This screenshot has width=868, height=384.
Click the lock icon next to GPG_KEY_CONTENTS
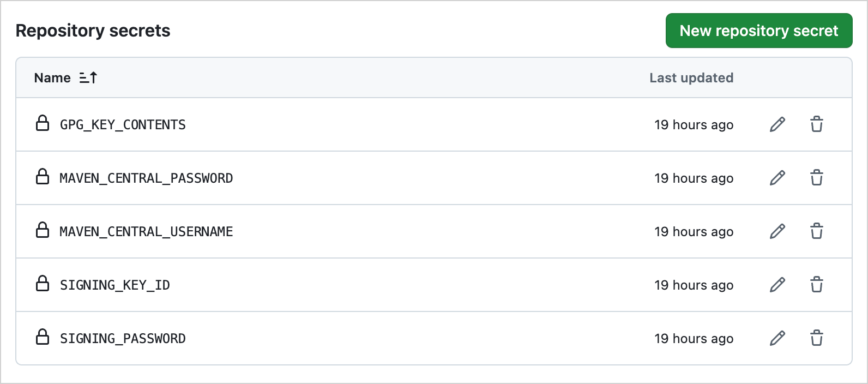pyautogui.click(x=44, y=124)
